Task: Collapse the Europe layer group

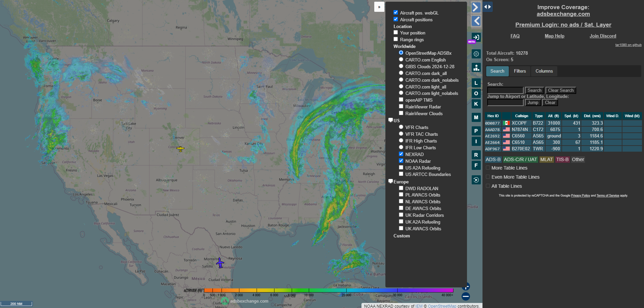Action: [x=390, y=181]
